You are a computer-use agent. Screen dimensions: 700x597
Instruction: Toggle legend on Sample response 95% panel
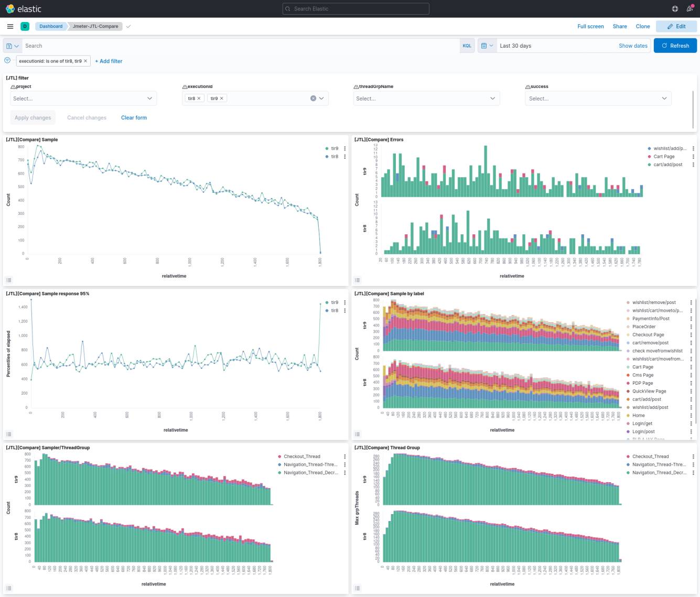click(8, 434)
